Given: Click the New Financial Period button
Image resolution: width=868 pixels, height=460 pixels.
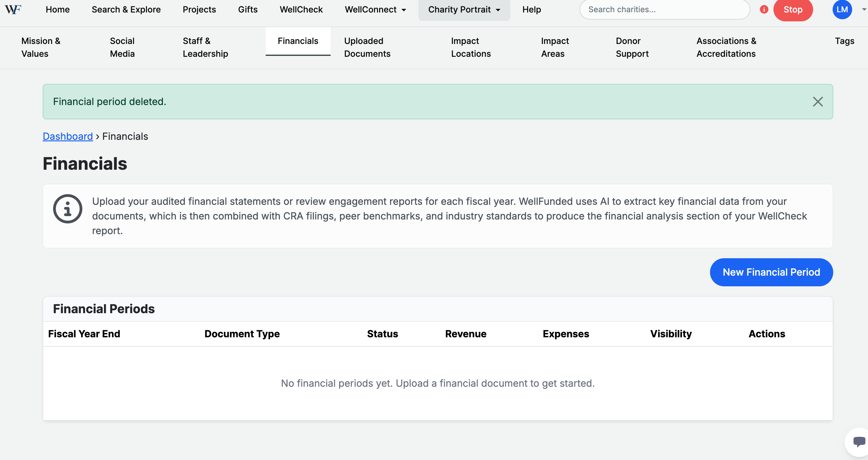Looking at the screenshot, I should pos(771,272).
